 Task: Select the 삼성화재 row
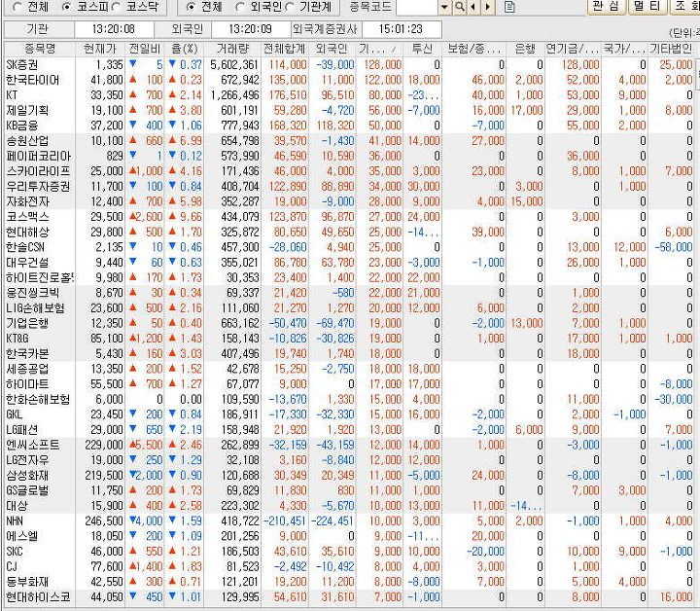pos(349,475)
